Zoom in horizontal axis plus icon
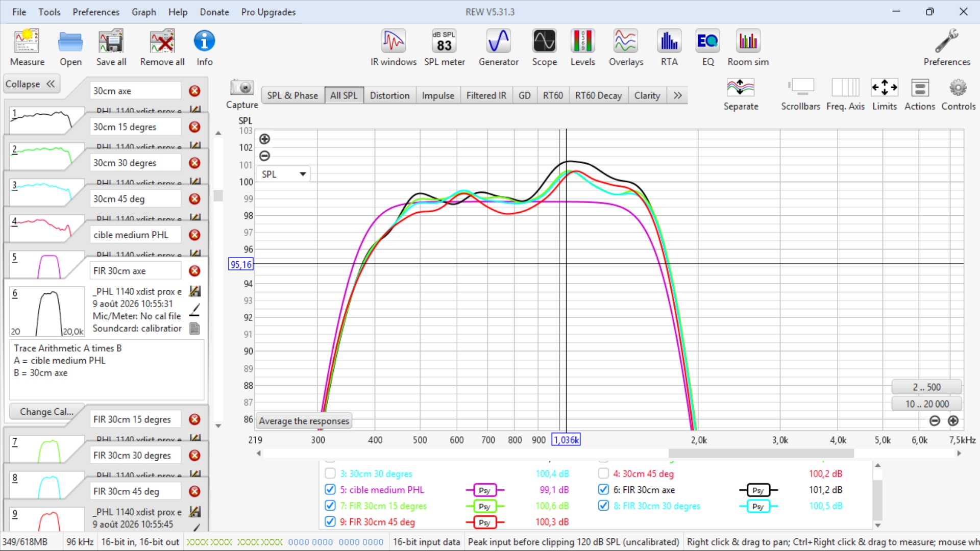Viewport: 980px width, 551px height. (x=953, y=420)
